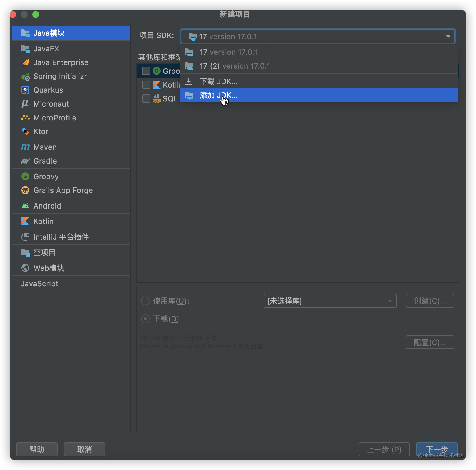This screenshot has width=476, height=470.
Task: Click the Web模块 globe icon
Action: pyautogui.click(x=25, y=268)
